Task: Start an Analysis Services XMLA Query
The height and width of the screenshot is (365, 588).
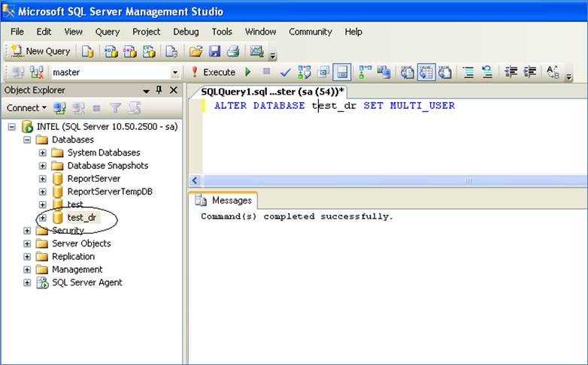Action: point(149,51)
